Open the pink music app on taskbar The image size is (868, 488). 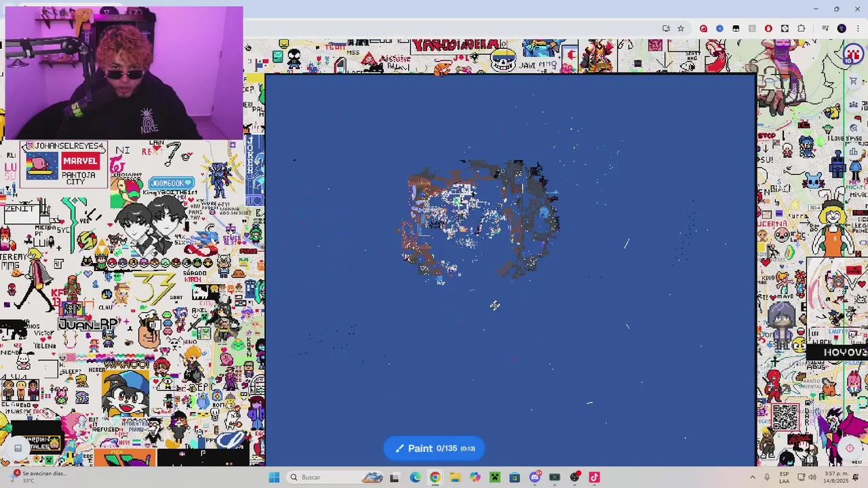tap(594, 477)
